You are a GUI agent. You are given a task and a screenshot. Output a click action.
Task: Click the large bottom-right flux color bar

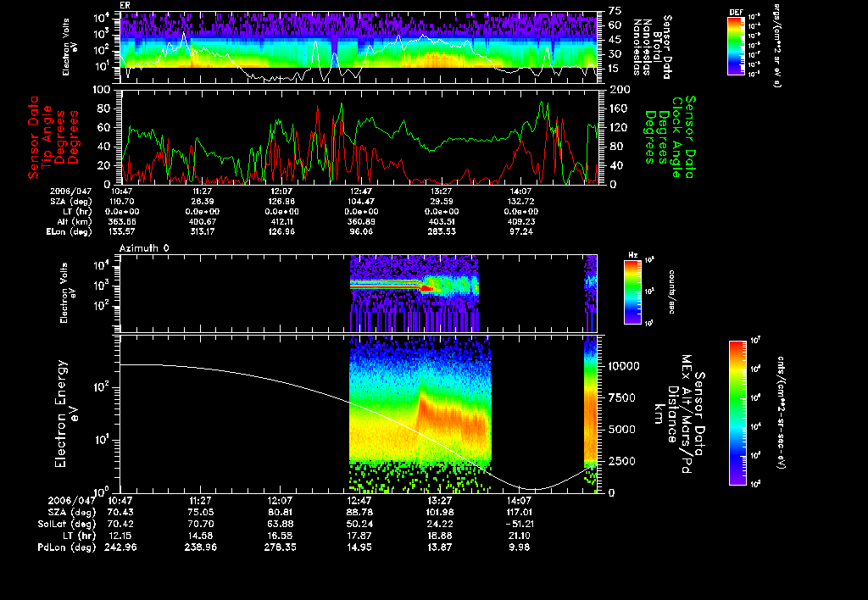click(737, 413)
